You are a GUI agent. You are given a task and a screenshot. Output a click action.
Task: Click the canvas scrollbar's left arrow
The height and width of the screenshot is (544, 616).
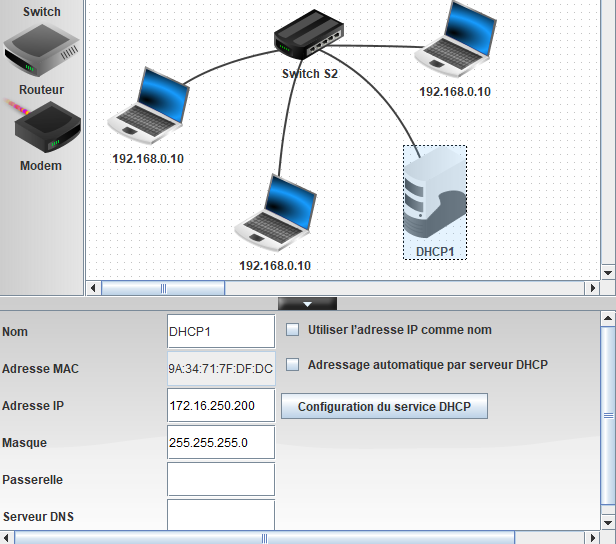pyautogui.click(x=95, y=288)
